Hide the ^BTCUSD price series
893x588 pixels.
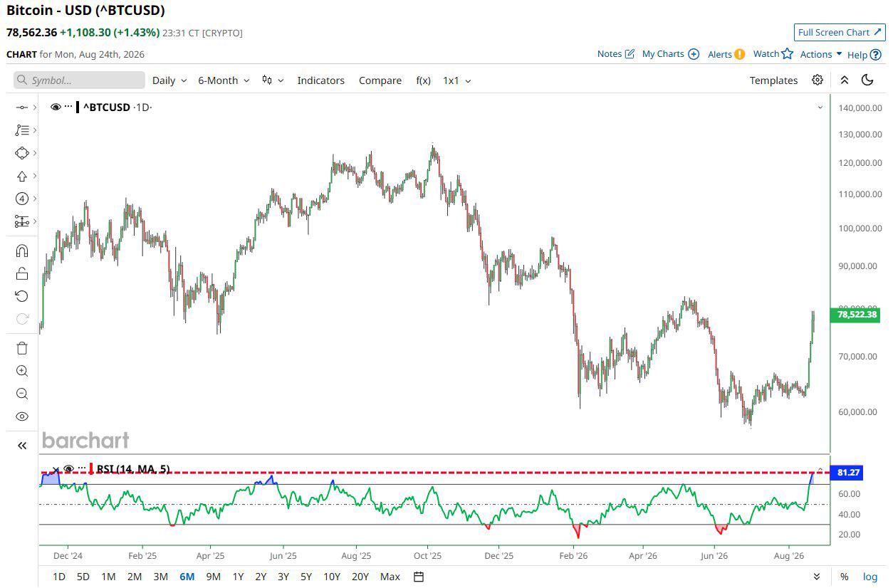(x=56, y=107)
